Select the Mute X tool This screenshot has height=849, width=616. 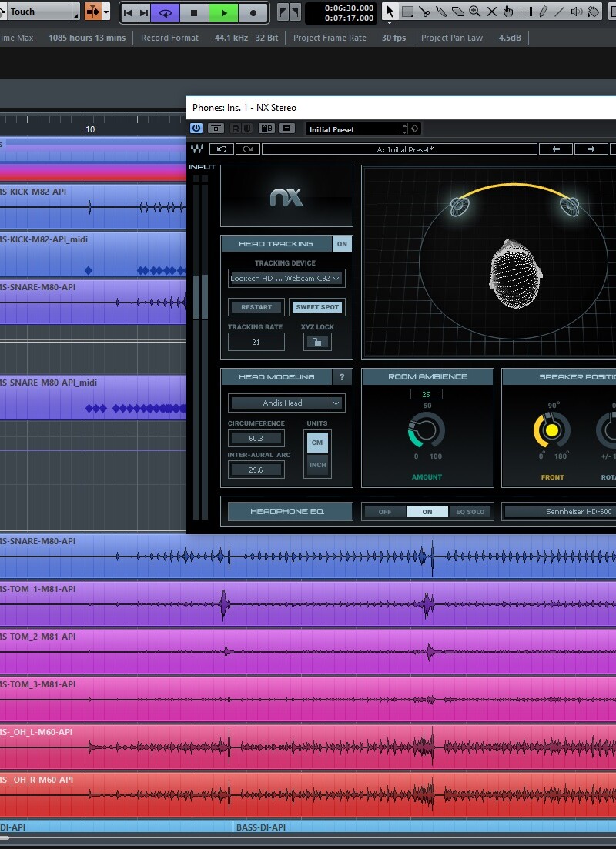click(491, 12)
